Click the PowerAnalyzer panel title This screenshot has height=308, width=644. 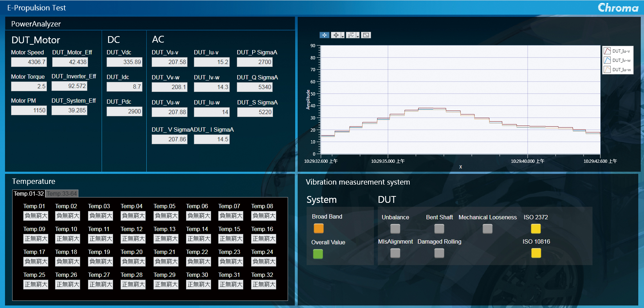tap(36, 24)
